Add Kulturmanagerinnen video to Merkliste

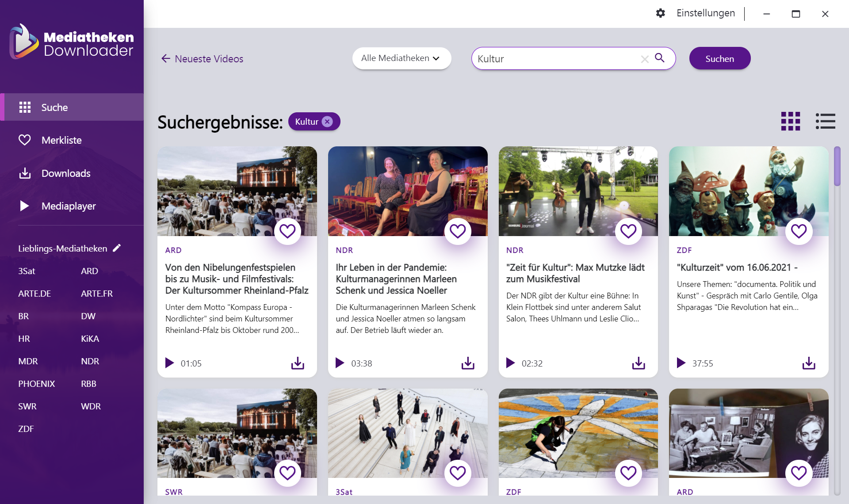(457, 231)
